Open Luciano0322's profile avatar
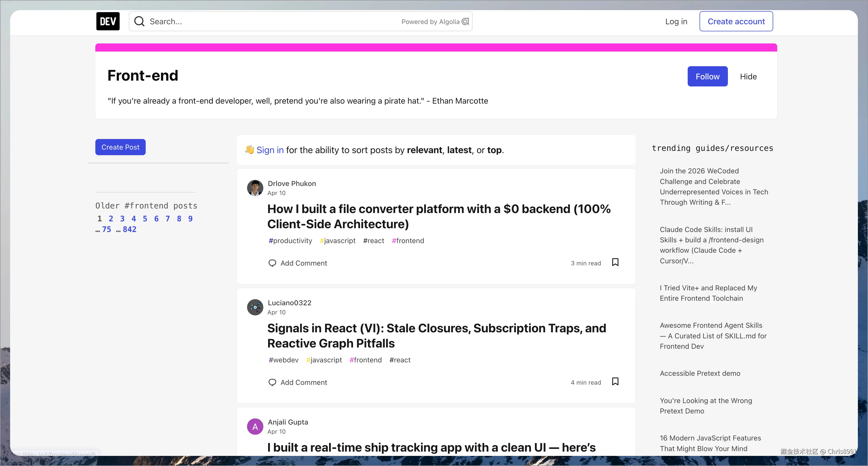Image resolution: width=868 pixels, height=466 pixels. (255, 307)
